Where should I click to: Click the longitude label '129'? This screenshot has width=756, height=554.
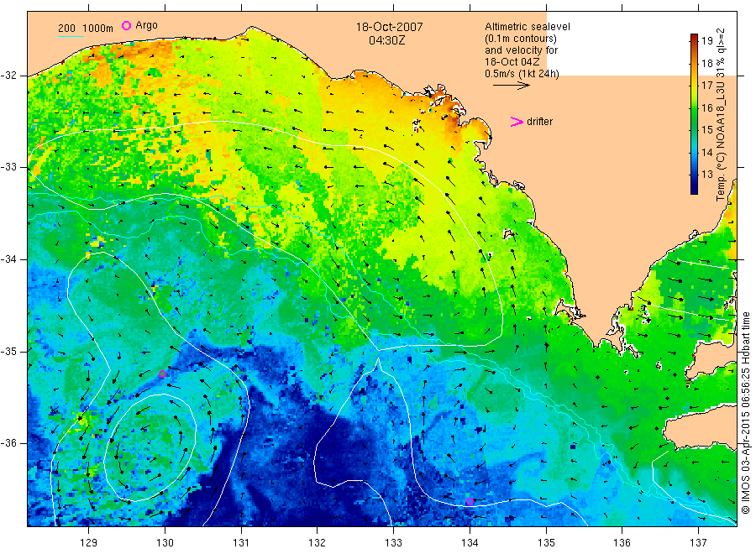tap(89, 543)
